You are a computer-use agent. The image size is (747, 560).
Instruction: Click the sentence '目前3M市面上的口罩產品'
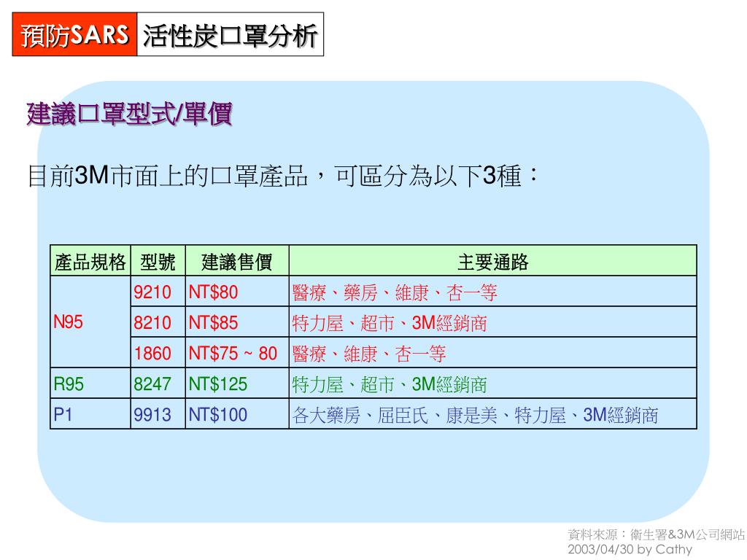[x=169, y=176]
